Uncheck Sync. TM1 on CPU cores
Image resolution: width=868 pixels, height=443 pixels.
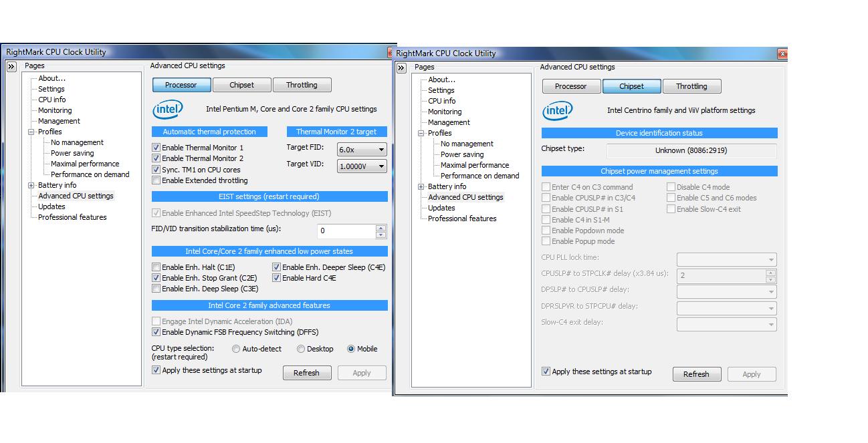click(x=156, y=170)
